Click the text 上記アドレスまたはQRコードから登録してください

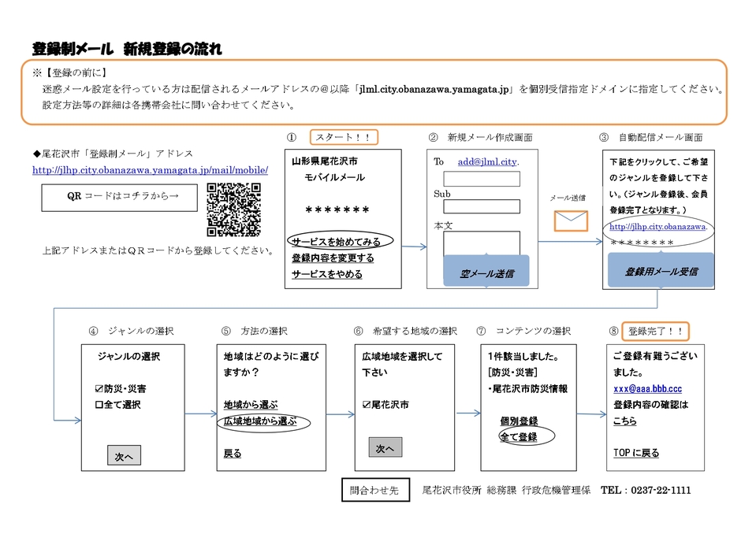[x=158, y=250]
